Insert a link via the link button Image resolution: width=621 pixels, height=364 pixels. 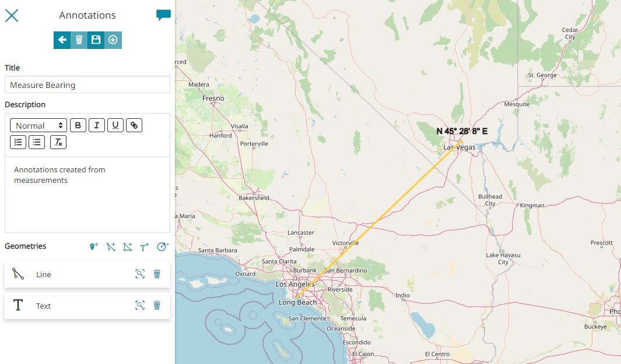pos(134,125)
